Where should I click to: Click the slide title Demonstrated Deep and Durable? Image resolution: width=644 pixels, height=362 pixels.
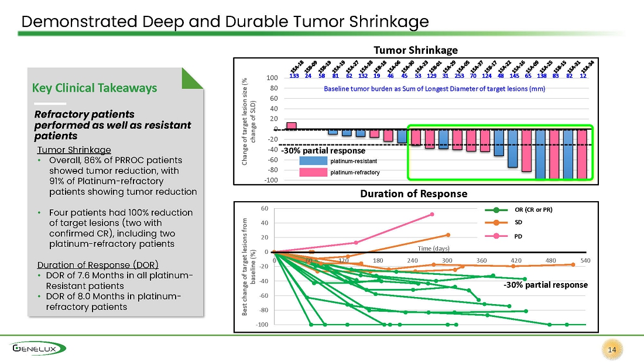[225, 21]
